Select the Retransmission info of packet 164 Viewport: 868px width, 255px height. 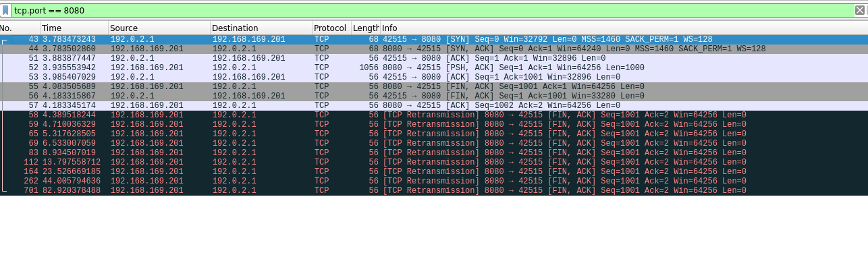click(564, 171)
